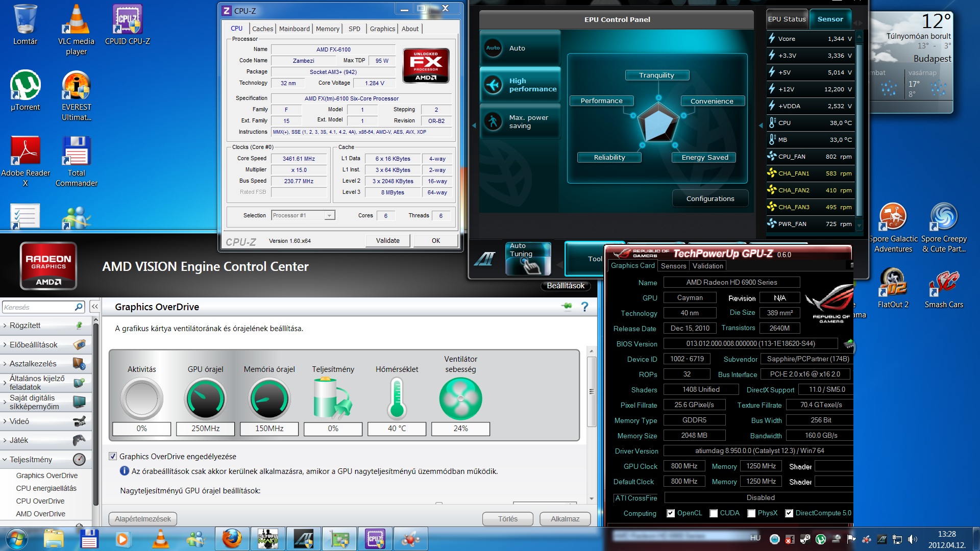The width and height of the screenshot is (980, 551).
Task: Select High performance mode in EPU panel
Action: pos(521,85)
